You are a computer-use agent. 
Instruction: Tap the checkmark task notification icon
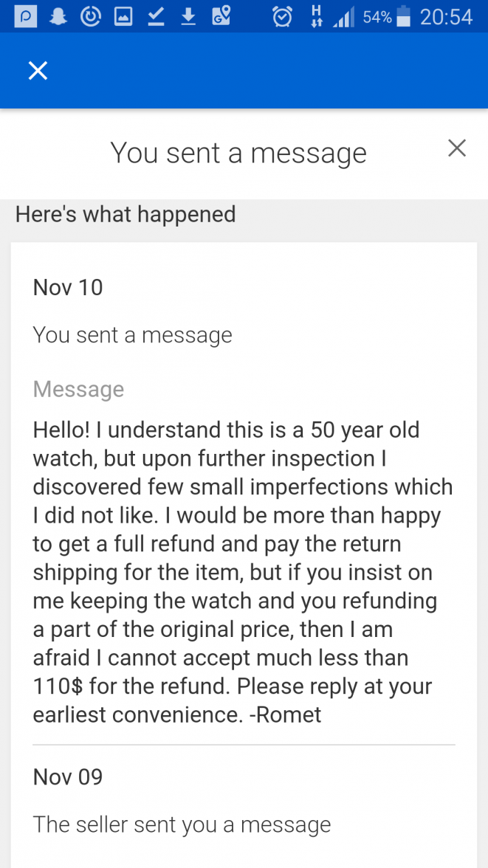click(x=156, y=16)
